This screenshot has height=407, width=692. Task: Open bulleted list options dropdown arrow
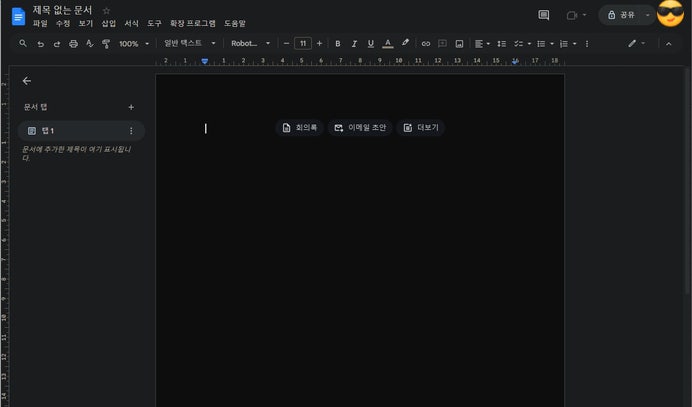[x=552, y=44]
